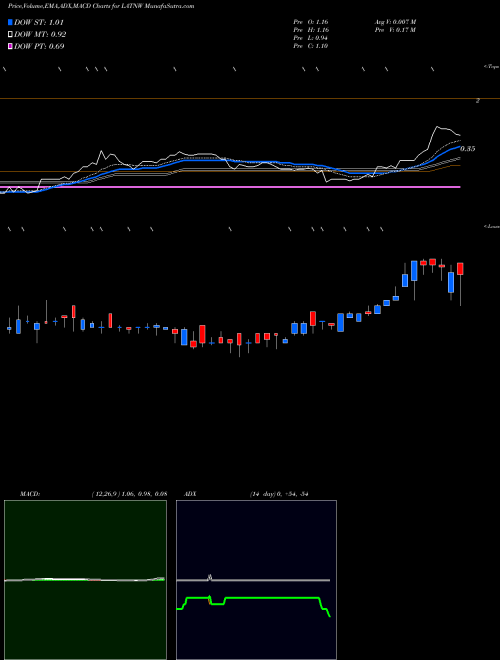
Task: Click the MACD (12,26,9) 1.06, 0.98, 0.08 values
Action: (x=130, y=494)
